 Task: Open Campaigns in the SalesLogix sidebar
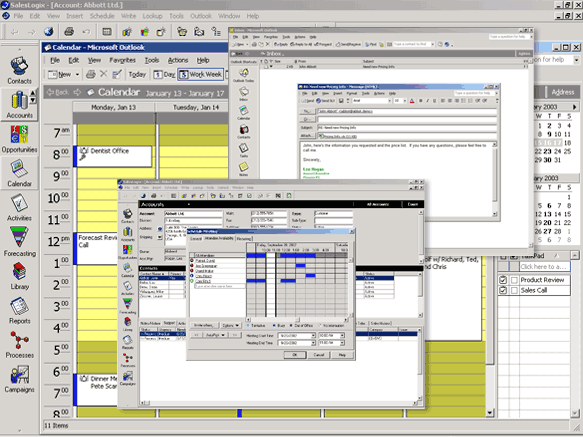(x=19, y=379)
